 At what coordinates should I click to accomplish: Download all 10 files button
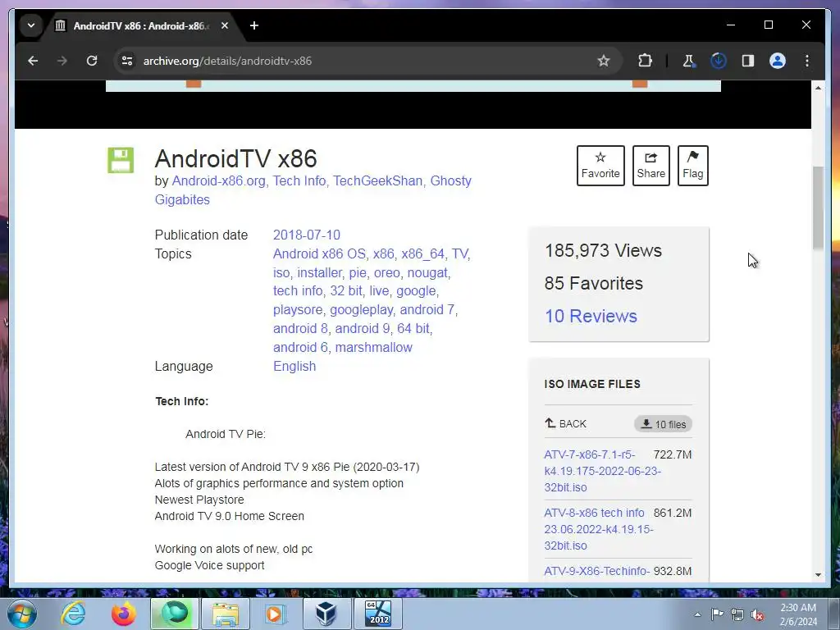coord(663,424)
